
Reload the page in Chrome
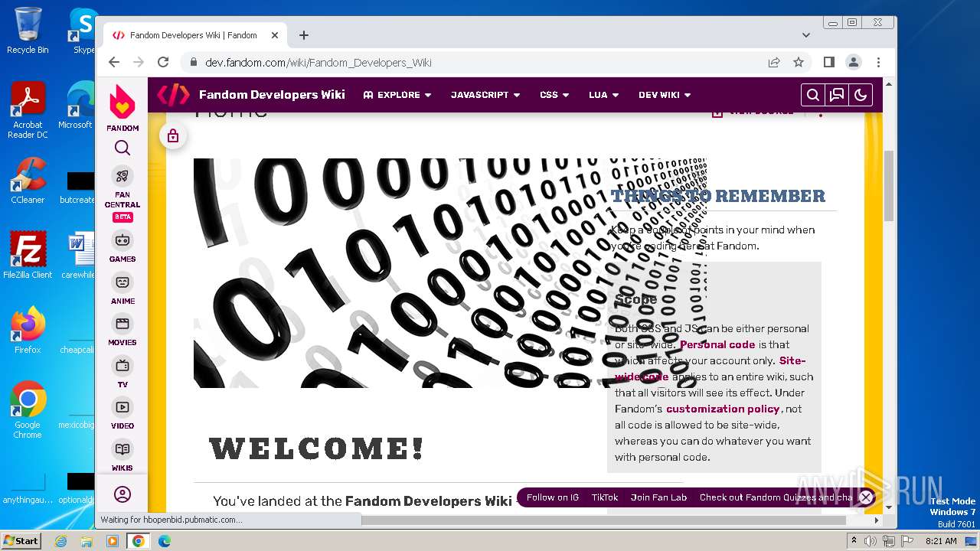(163, 62)
